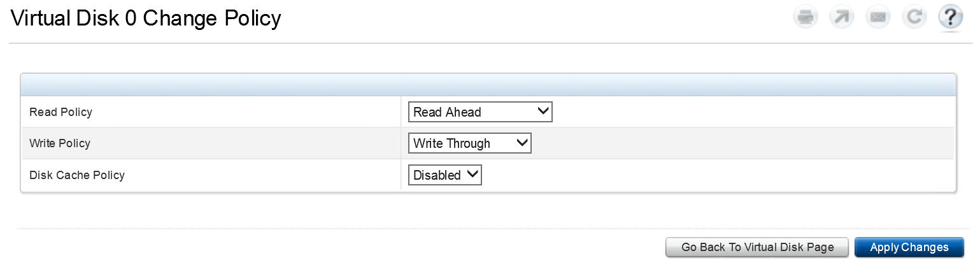Open Help with the question mark icon
This screenshot has height=267, width=980.
(x=950, y=17)
